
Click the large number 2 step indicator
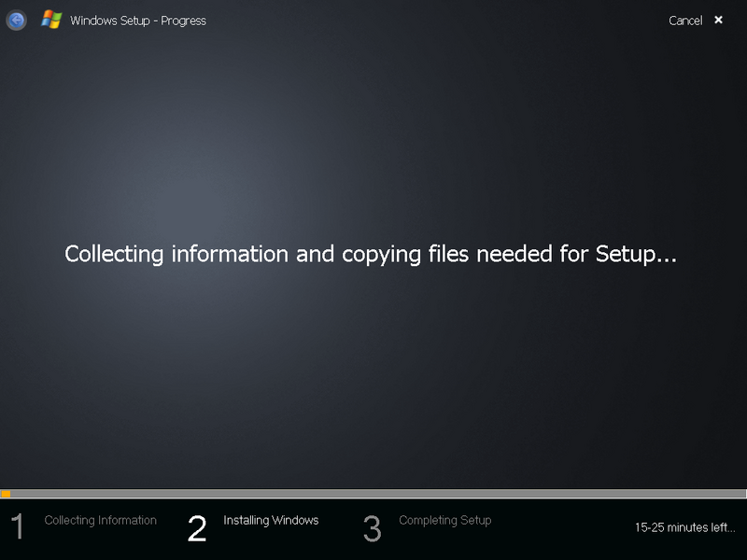tap(197, 528)
